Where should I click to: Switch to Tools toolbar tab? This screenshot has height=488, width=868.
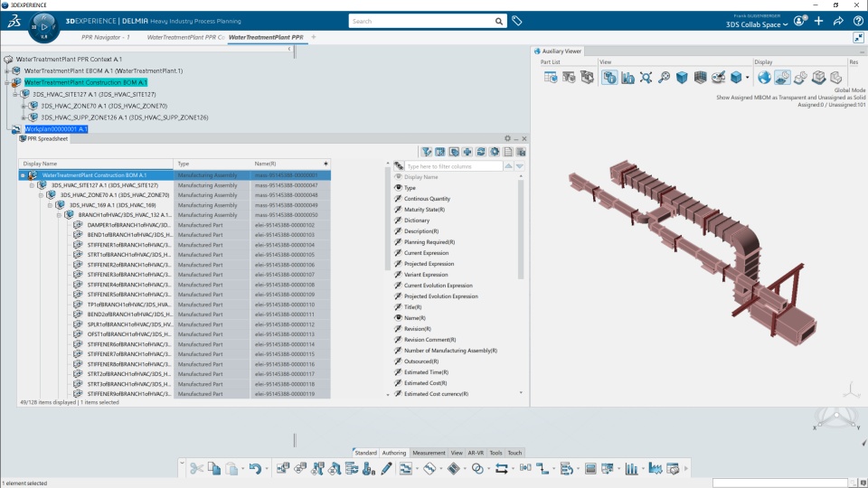click(495, 453)
